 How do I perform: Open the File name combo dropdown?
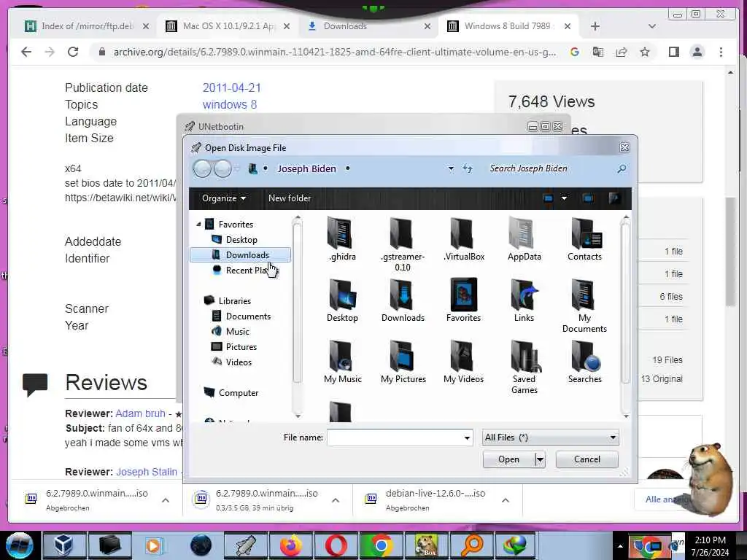(x=467, y=437)
